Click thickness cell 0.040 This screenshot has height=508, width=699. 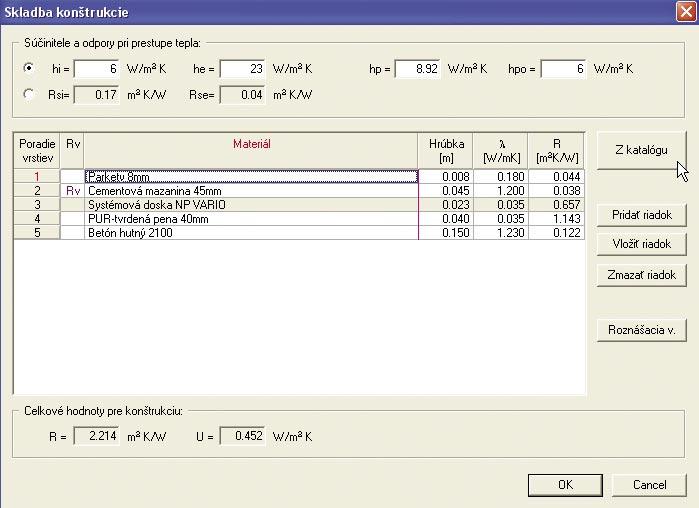click(x=446, y=219)
